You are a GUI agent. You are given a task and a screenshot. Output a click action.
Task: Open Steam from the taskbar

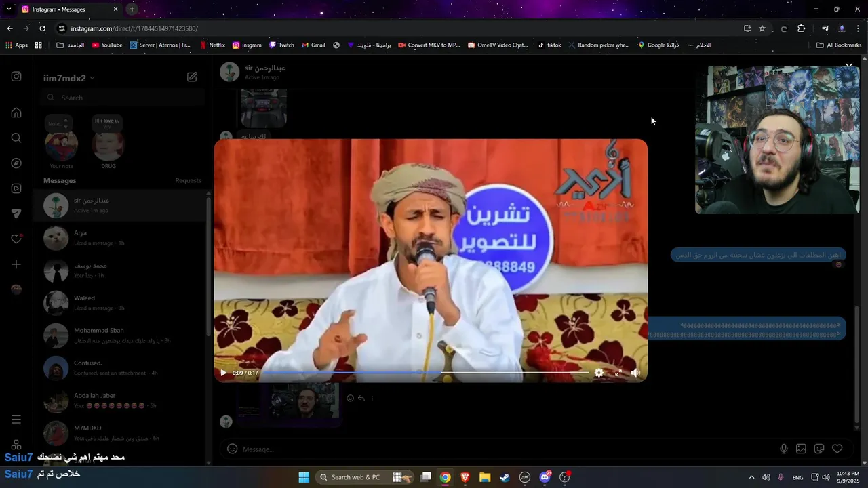(x=505, y=477)
